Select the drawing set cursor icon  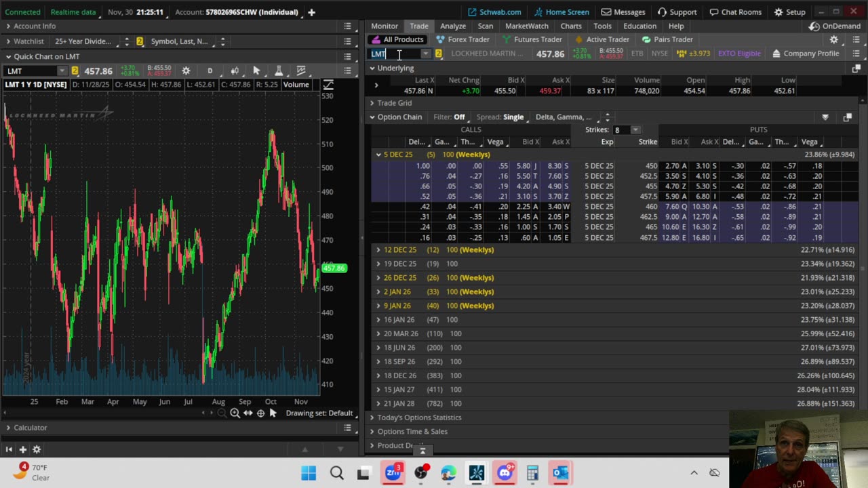pos(273,413)
